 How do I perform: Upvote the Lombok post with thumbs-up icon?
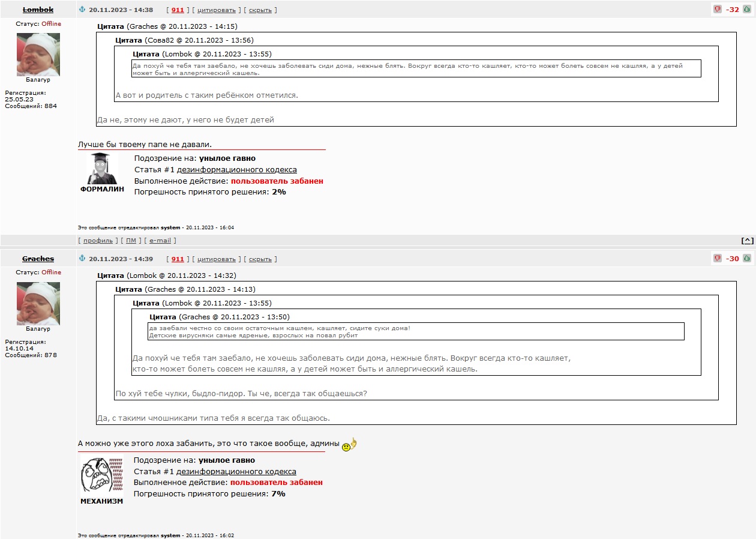747,10
